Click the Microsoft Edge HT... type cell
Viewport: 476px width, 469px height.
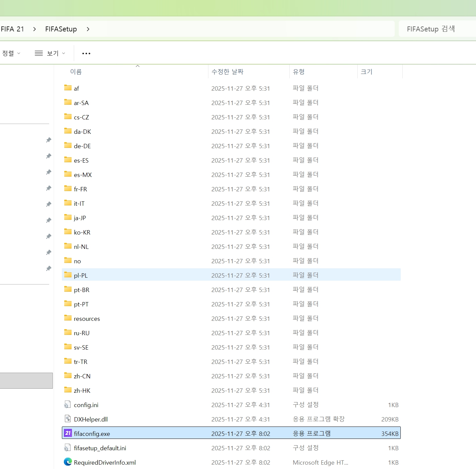point(320,462)
